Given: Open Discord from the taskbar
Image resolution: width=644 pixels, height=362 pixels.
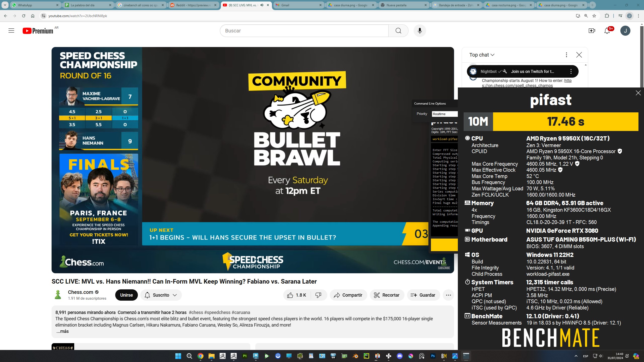Looking at the screenshot, I should 400,356.
